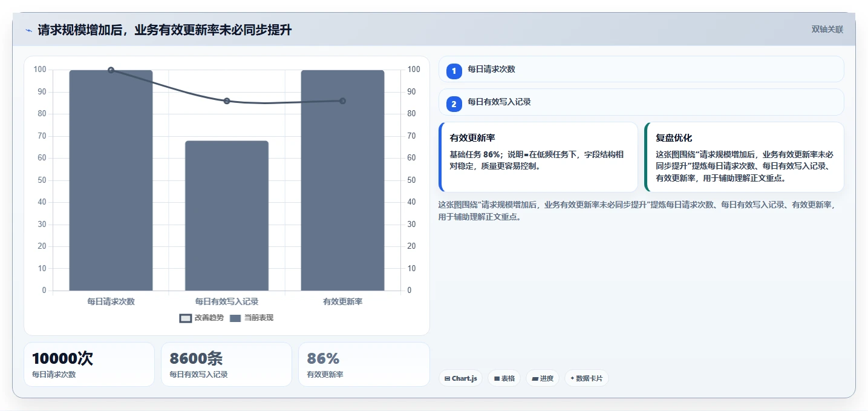The height and width of the screenshot is (411, 868).
Task: Click the Chart.js tag icon
Action: [447, 379]
